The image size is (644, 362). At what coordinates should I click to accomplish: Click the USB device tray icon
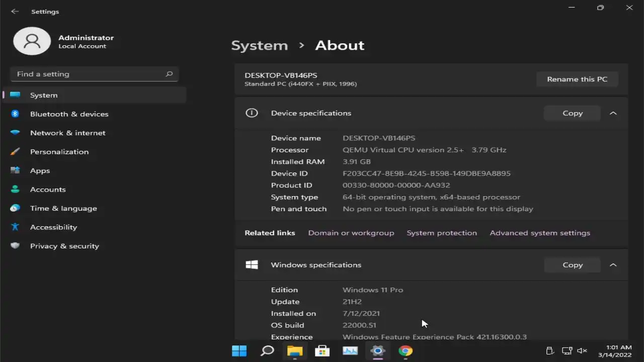click(550, 350)
